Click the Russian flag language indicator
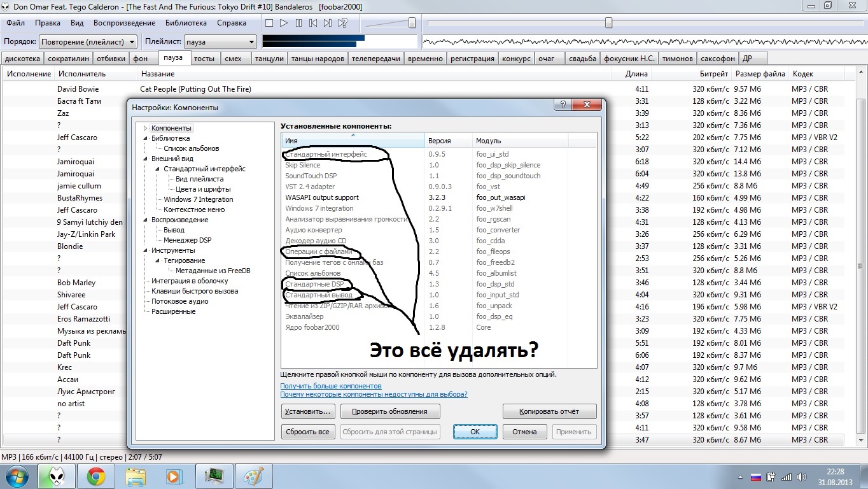This screenshot has width=868, height=489. click(x=757, y=477)
